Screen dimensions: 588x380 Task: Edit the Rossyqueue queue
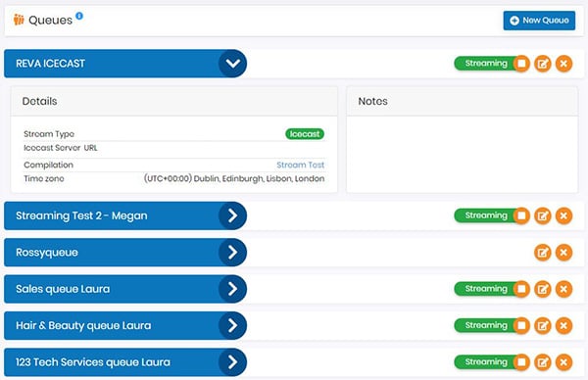(543, 253)
